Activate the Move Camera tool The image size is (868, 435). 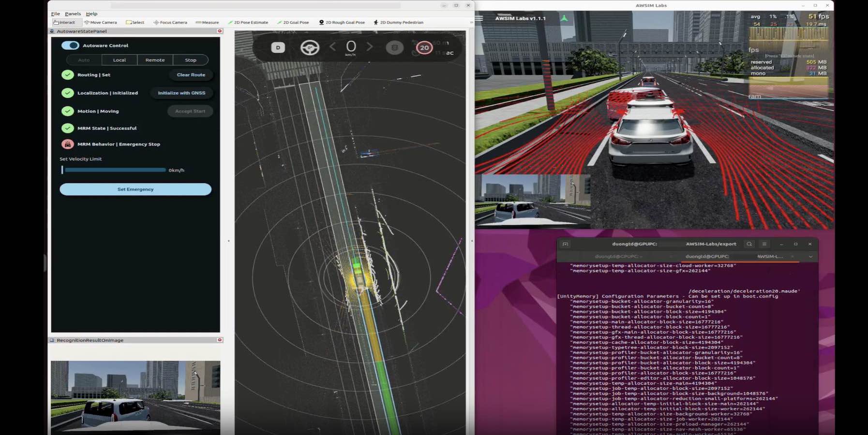point(100,22)
